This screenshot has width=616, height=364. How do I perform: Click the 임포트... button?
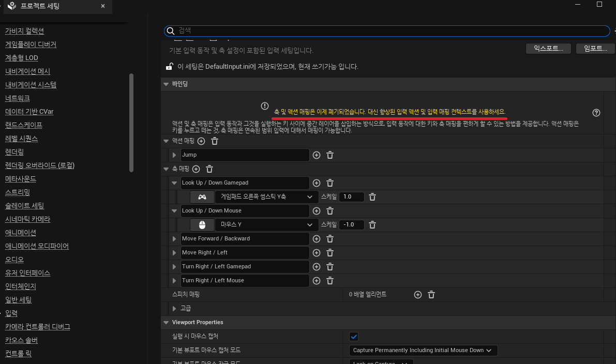595,48
